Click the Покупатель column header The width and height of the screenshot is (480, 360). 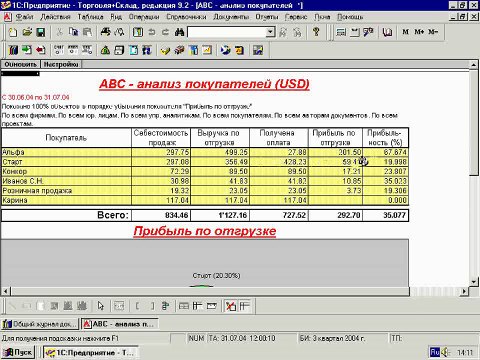[66, 138]
